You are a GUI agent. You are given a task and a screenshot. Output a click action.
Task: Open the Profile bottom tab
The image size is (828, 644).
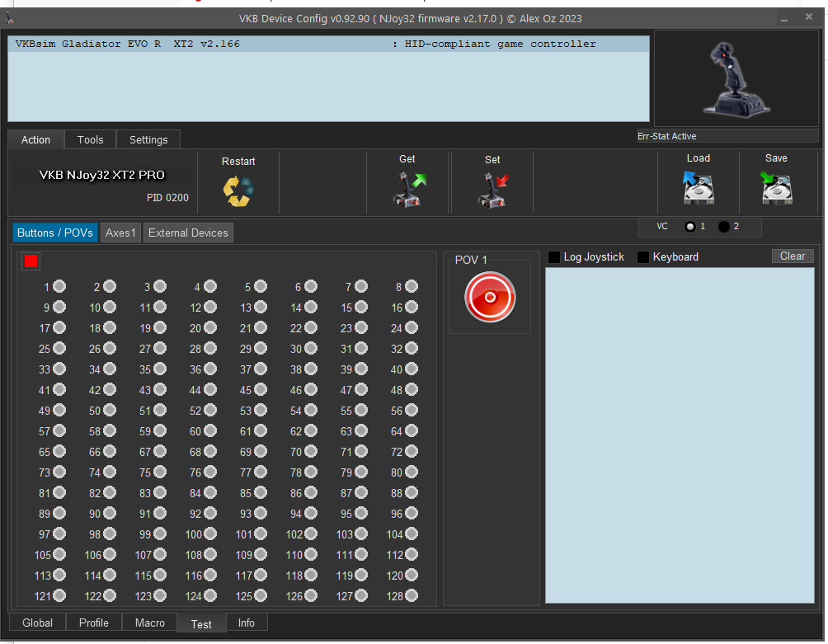click(94, 623)
